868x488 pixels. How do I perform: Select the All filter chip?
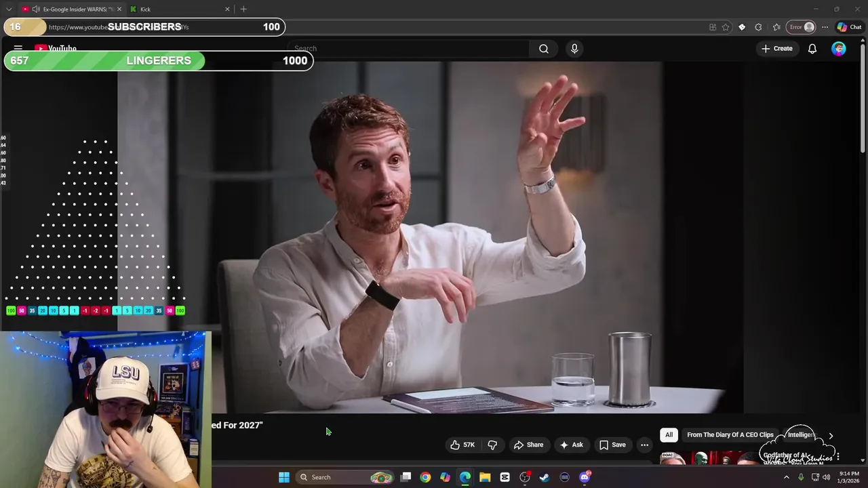tap(669, 435)
